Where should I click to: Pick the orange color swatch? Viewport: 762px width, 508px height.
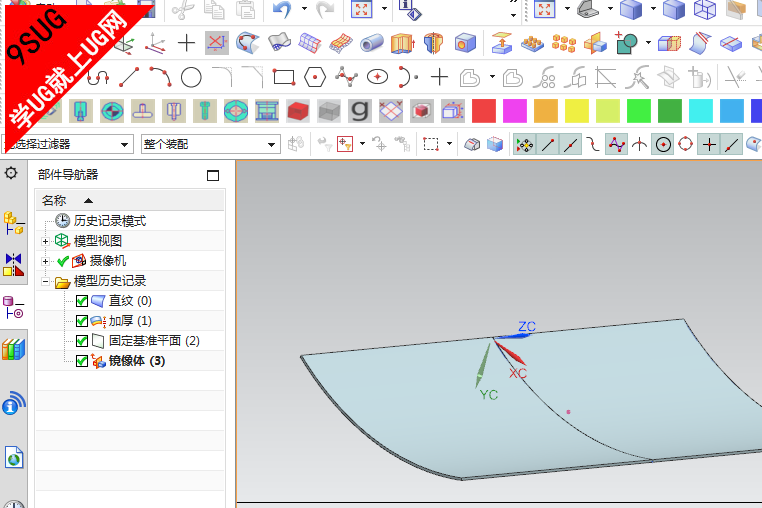coord(546,111)
